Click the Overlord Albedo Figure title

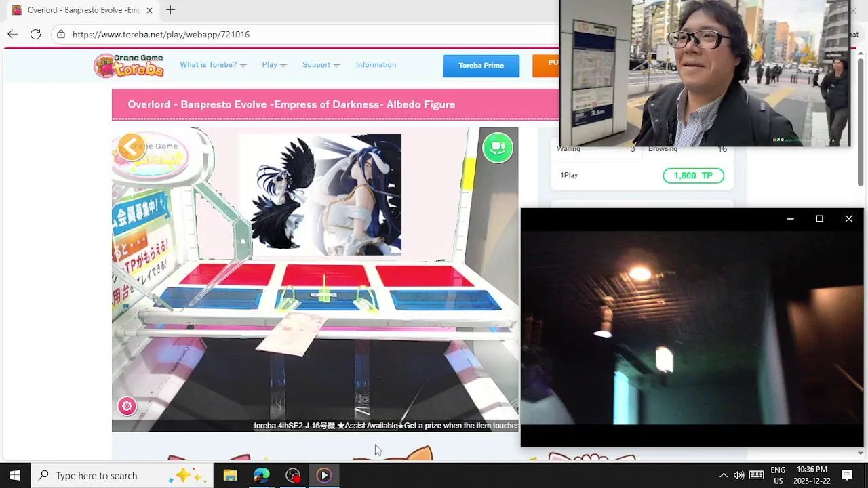[292, 104]
